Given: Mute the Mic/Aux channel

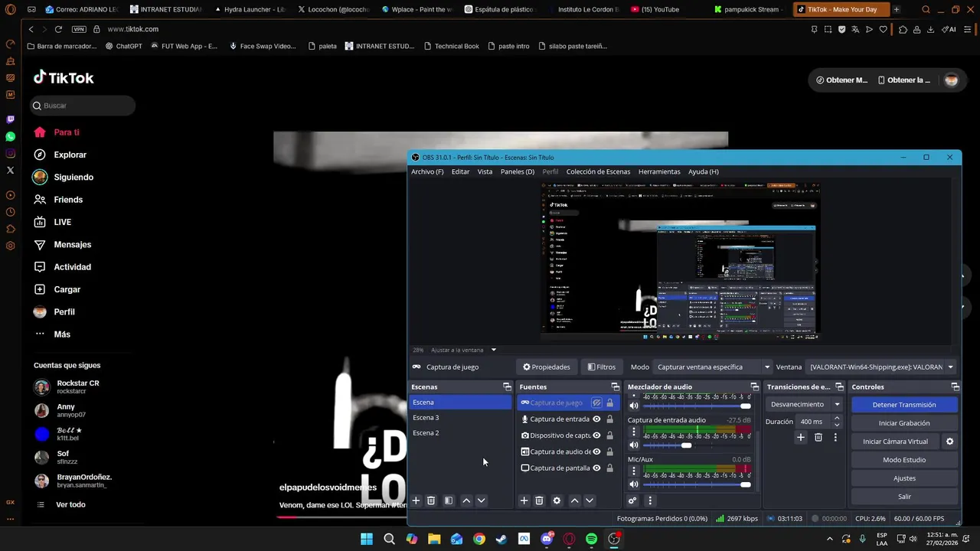Looking at the screenshot, I should [633, 484].
